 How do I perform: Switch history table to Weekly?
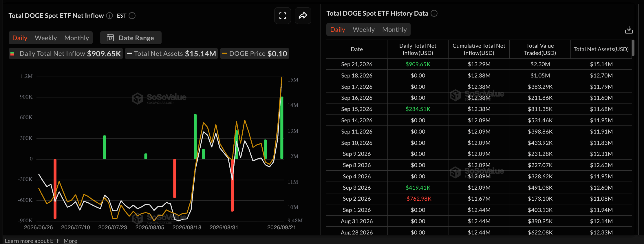click(x=364, y=29)
